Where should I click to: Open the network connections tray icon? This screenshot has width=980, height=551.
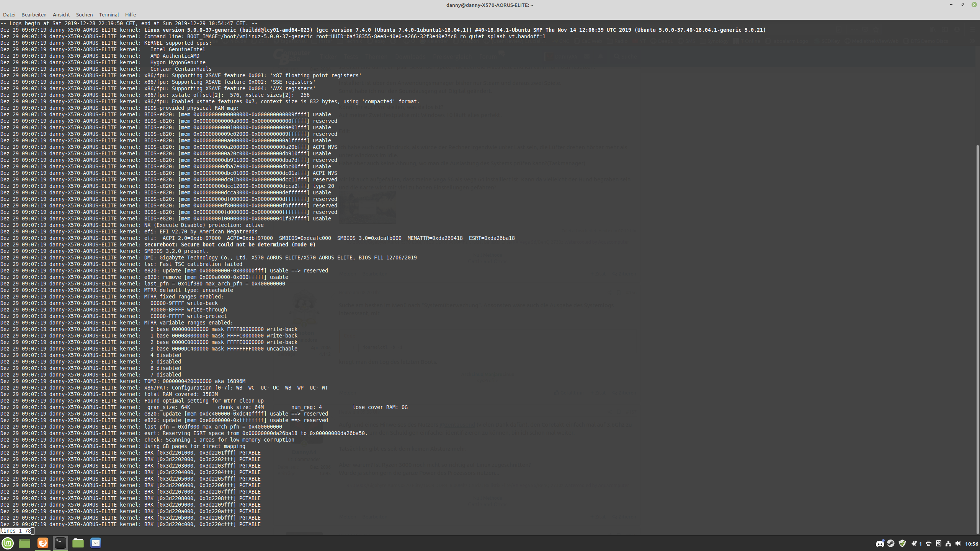[x=948, y=543]
